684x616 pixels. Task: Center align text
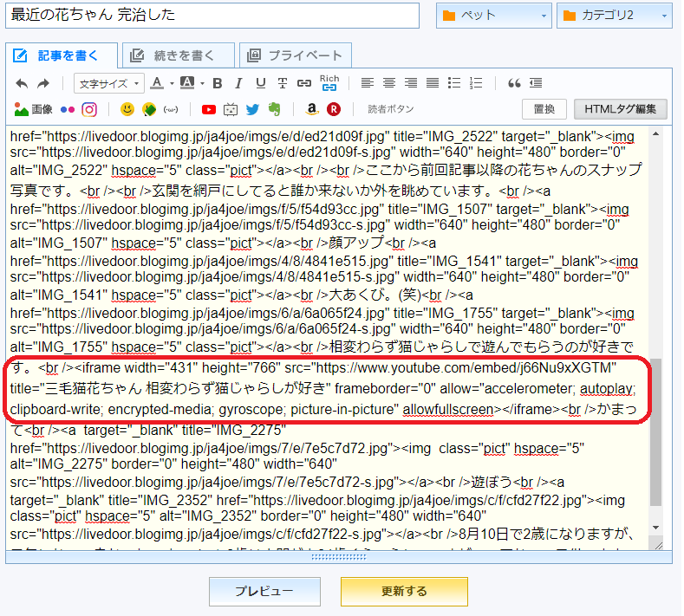click(389, 83)
